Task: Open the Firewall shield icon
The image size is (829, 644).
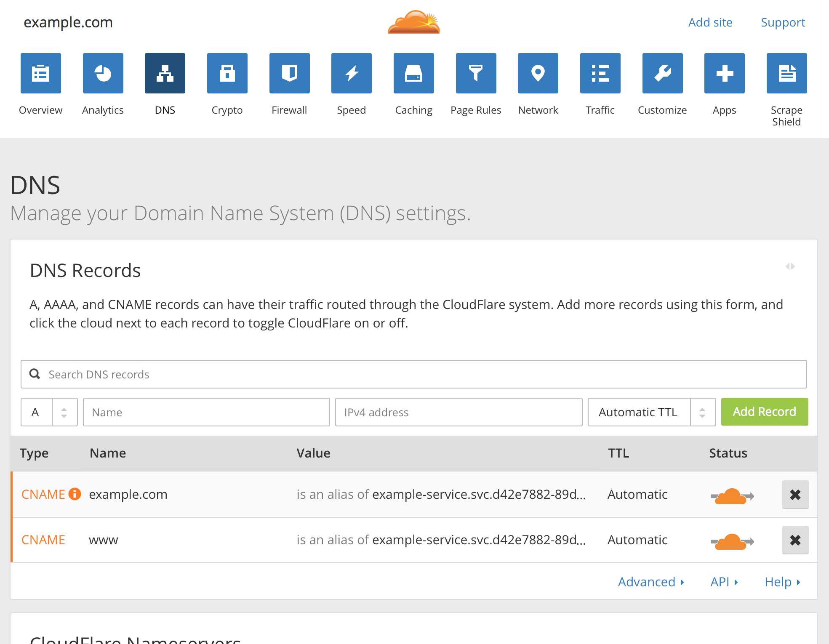Action: tap(290, 73)
